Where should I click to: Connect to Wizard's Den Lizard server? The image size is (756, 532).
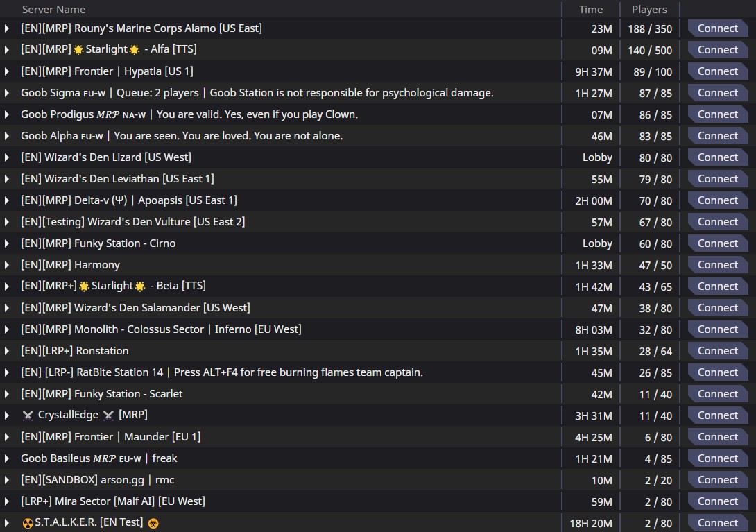point(717,157)
